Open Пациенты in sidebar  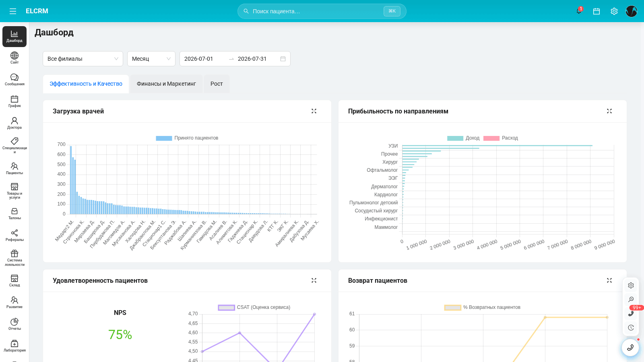[x=14, y=169]
